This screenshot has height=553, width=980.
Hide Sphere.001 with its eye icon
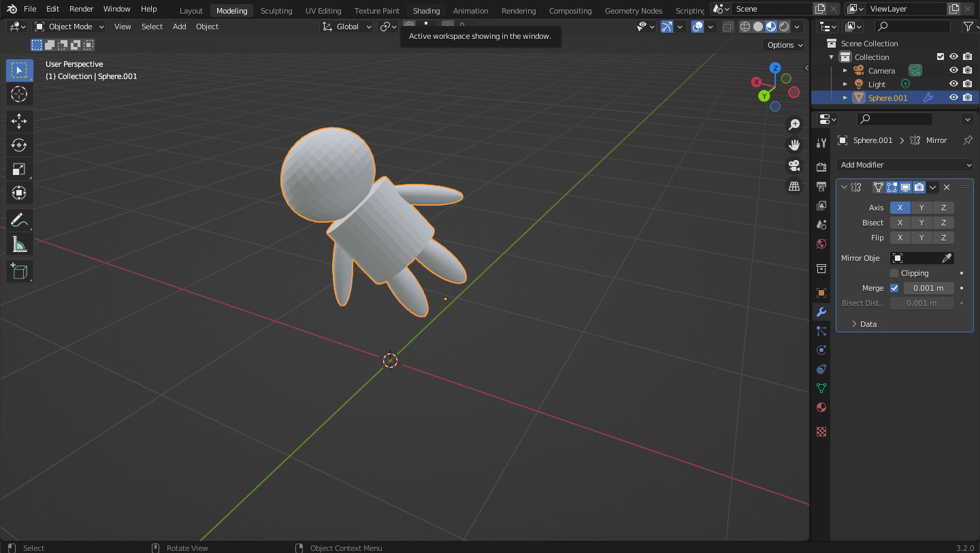(954, 97)
